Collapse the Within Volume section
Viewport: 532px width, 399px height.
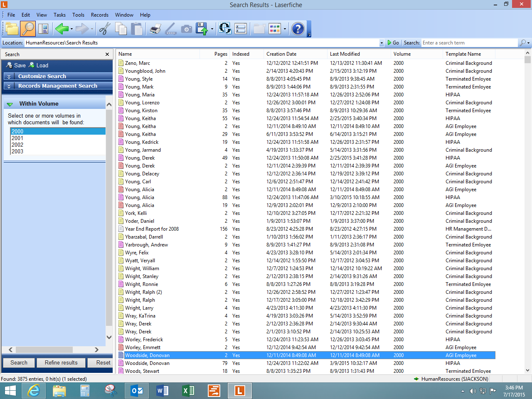[10, 104]
